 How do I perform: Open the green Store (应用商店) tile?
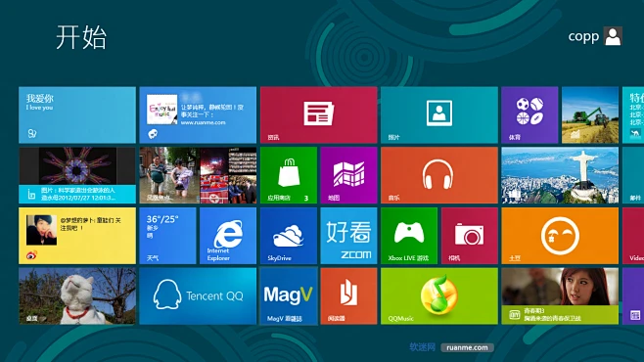pos(289,175)
